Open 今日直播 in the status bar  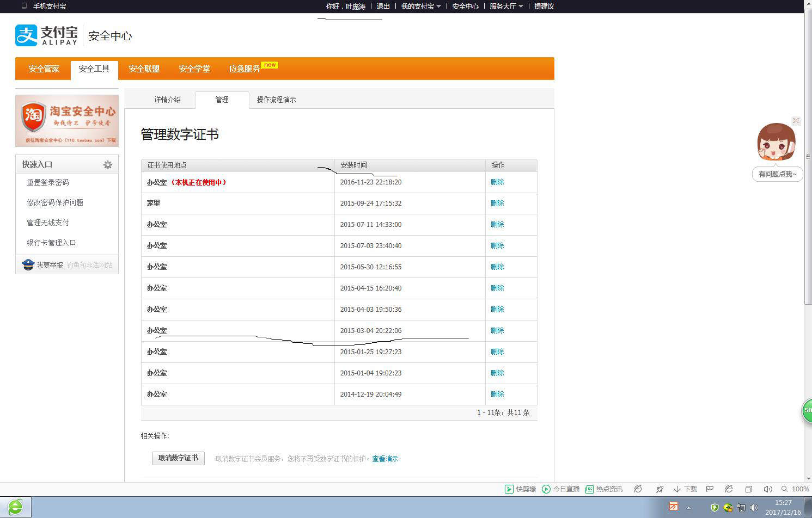point(560,489)
